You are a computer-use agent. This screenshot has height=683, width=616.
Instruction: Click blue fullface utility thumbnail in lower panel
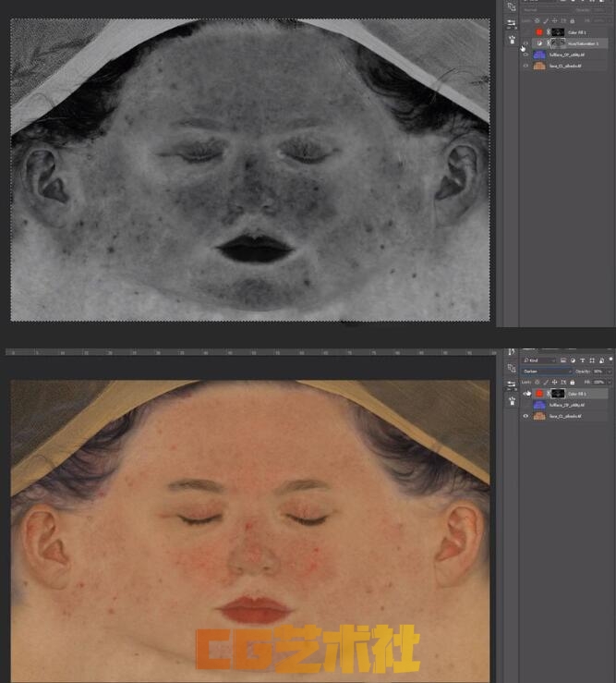click(539, 405)
